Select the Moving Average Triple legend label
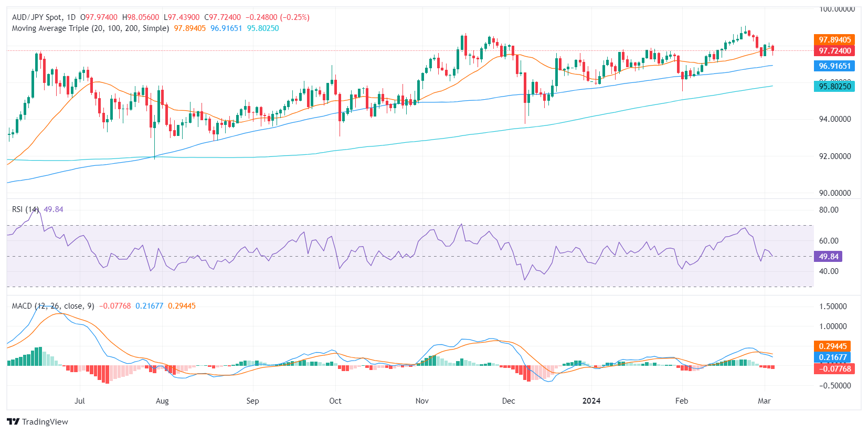868x433 pixels. (90, 28)
